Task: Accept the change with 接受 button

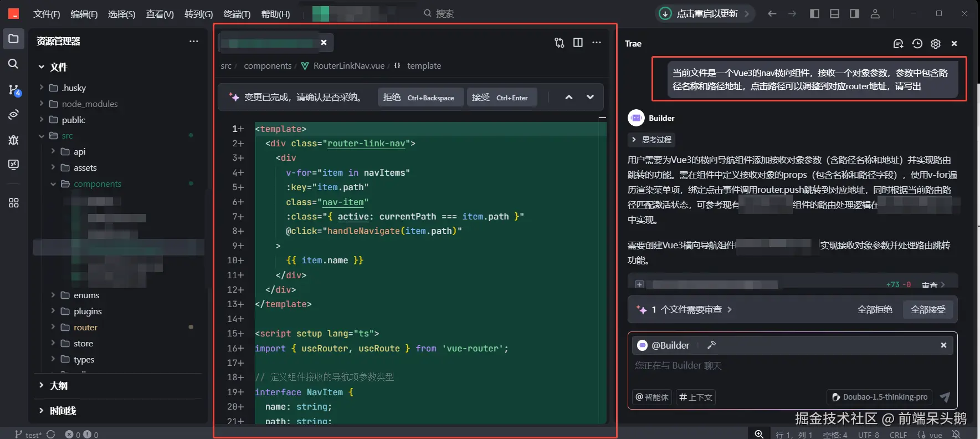Action: (501, 98)
